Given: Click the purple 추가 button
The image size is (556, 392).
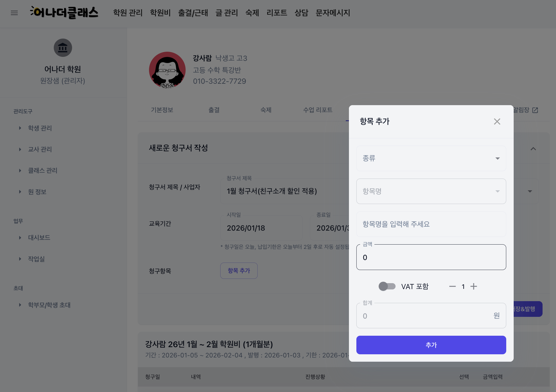Looking at the screenshot, I should (431, 345).
